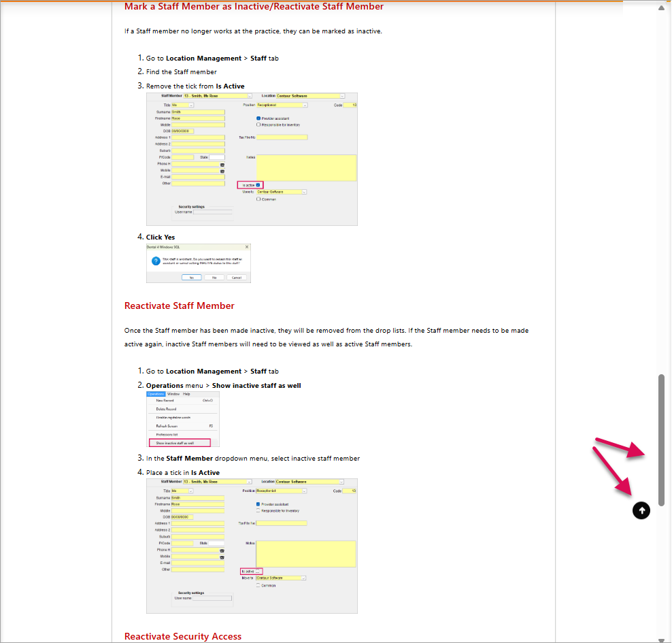
Task: Click the sentence 'If a Staff member no longer works at the practice'
Action: [x=253, y=31]
